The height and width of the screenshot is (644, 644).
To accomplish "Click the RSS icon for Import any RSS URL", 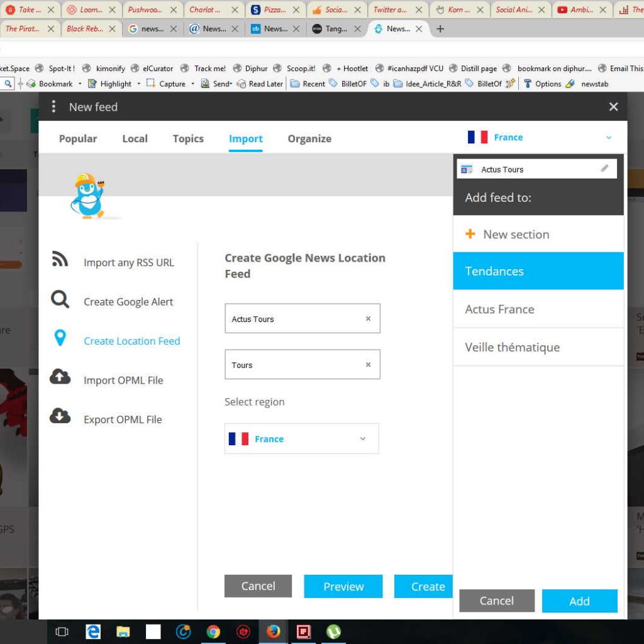I will point(60,259).
